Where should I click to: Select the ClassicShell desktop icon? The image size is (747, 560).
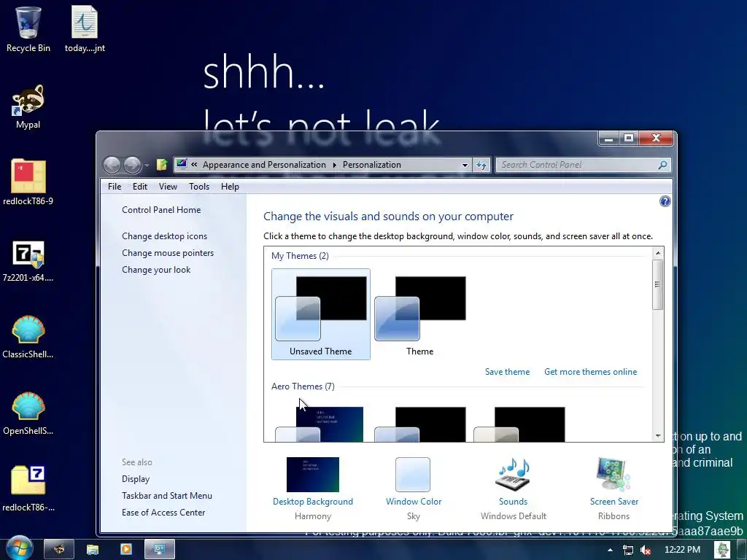tap(28, 337)
